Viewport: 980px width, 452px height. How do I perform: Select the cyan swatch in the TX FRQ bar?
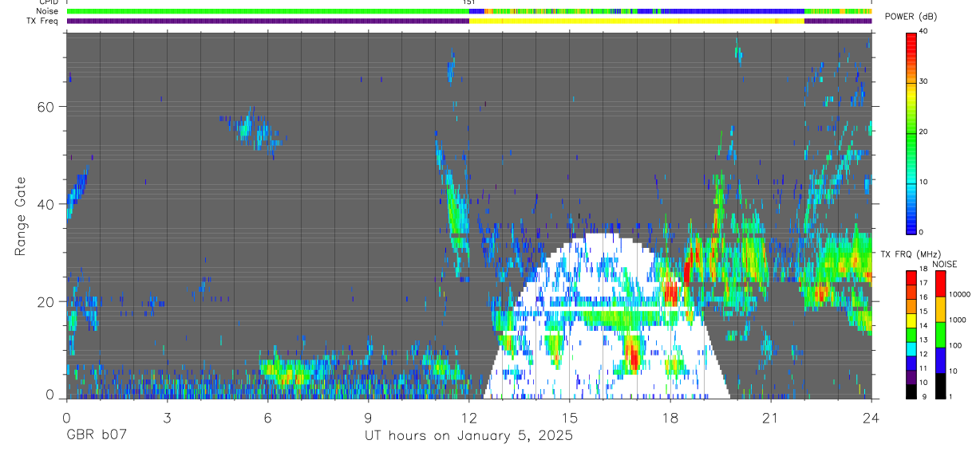911,348
